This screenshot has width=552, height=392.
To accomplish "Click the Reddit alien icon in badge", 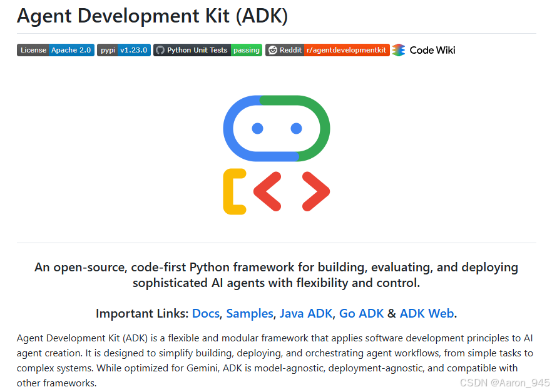I will pyautogui.click(x=273, y=50).
